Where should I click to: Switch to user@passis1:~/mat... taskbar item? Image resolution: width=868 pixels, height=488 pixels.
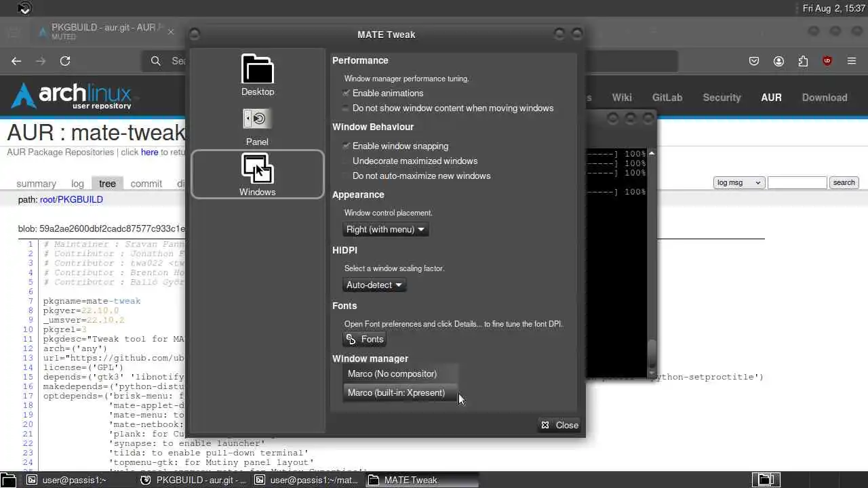click(307, 480)
